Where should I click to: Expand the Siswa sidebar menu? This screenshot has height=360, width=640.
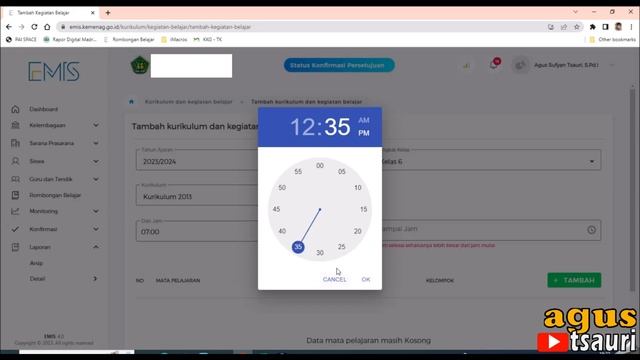tap(55, 161)
